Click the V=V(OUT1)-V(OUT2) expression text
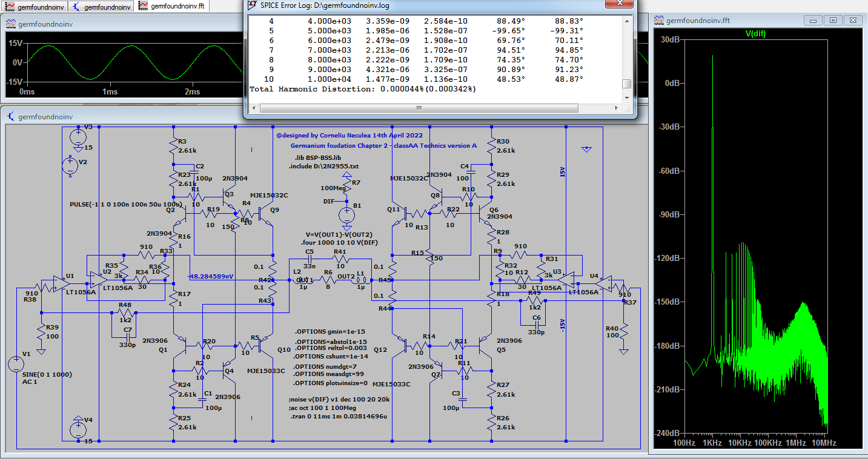The width and height of the screenshot is (868, 459). point(339,234)
